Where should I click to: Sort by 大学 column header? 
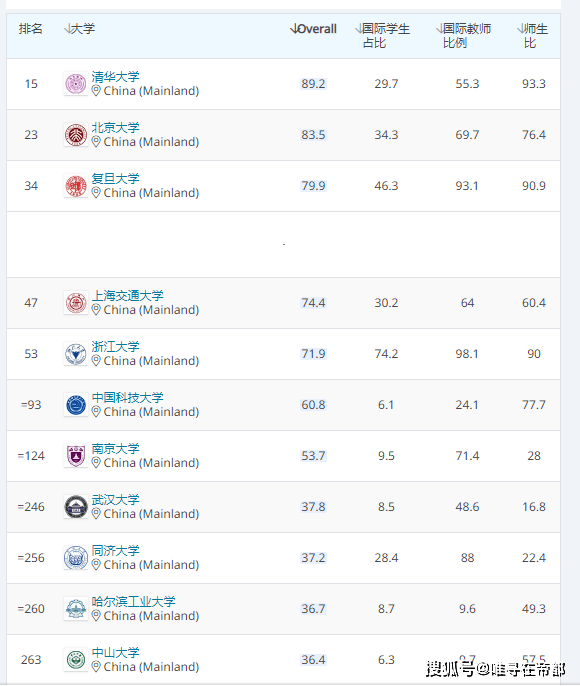pos(79,29)
